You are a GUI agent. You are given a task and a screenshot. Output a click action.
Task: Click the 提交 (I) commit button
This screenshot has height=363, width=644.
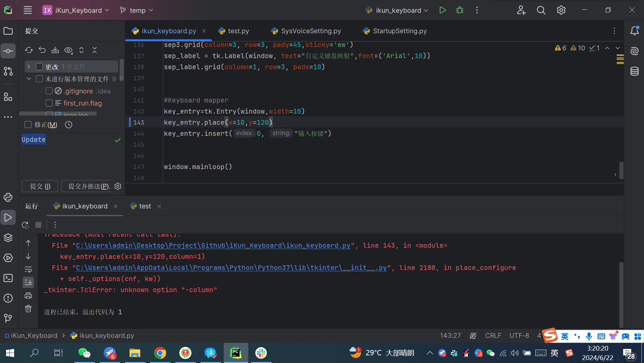(40, 186)
